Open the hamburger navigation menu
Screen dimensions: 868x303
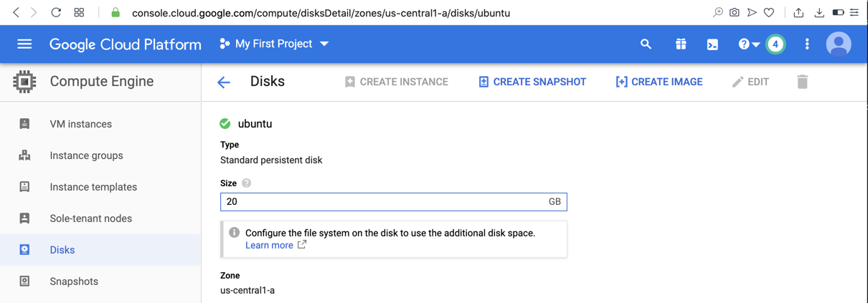(24, 44)
